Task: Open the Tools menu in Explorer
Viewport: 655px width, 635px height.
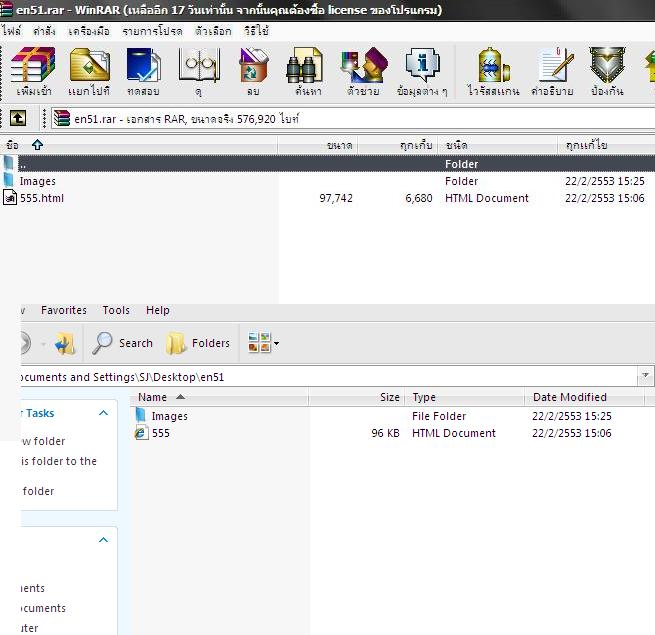Action: pyautogui.click(x=116, y=310)
